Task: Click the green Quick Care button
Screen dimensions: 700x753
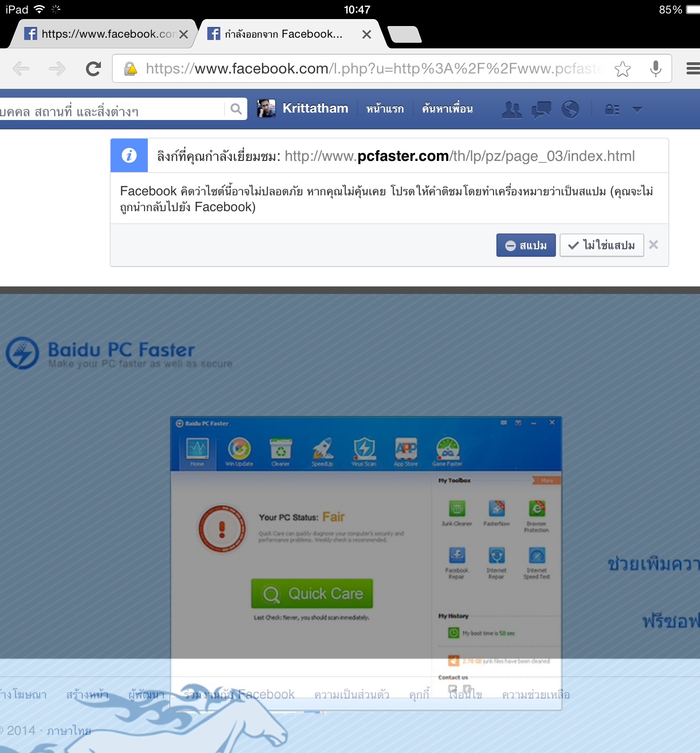Action: 312,593
